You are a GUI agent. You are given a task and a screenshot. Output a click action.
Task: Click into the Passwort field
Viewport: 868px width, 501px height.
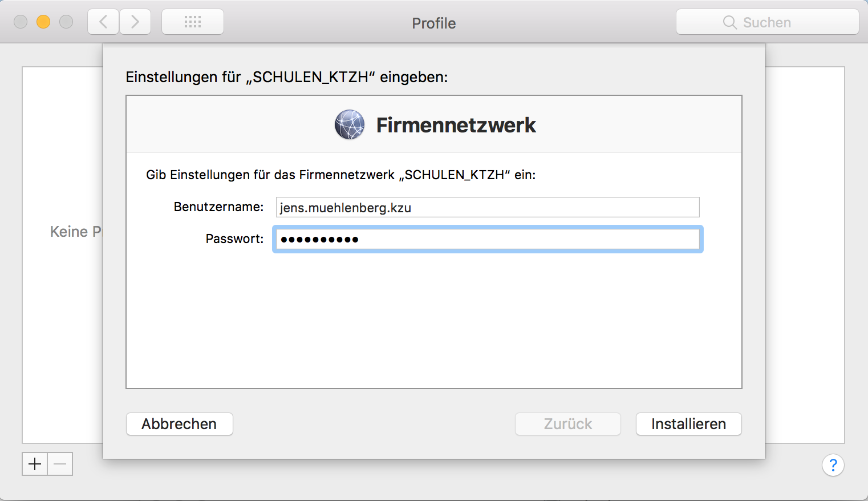tap(488, 239)
